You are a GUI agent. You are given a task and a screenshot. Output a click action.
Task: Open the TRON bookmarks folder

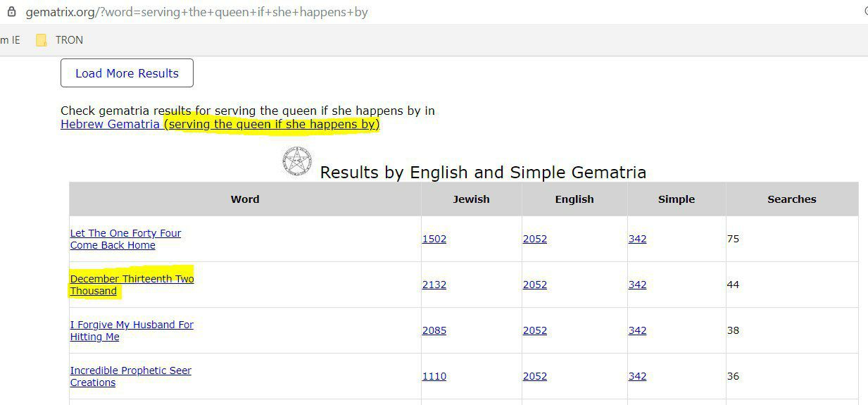tap(60, 40)
